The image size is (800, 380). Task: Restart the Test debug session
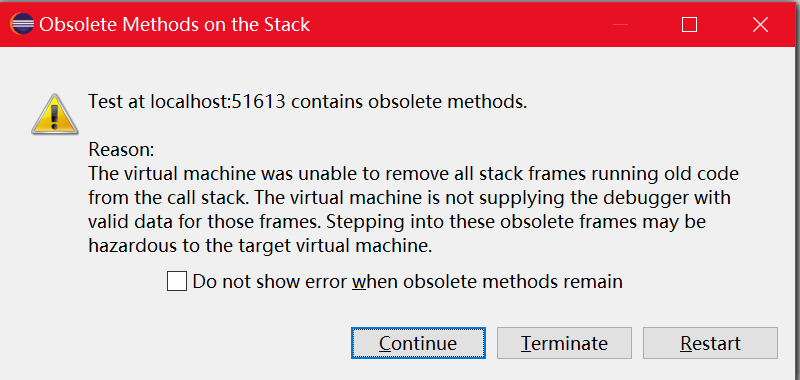[710, 343]
